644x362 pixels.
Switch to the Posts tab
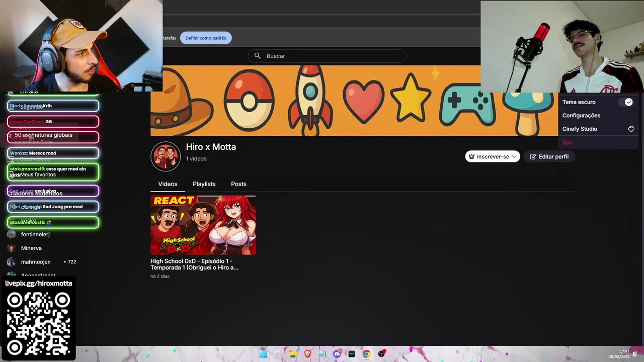click(238, 184)
